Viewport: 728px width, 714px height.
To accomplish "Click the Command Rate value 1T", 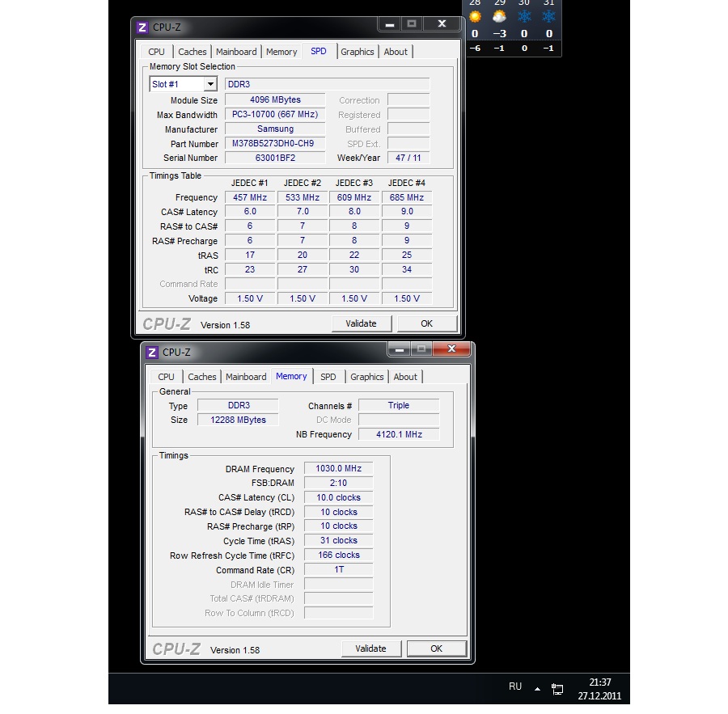I will click(338, 569).
